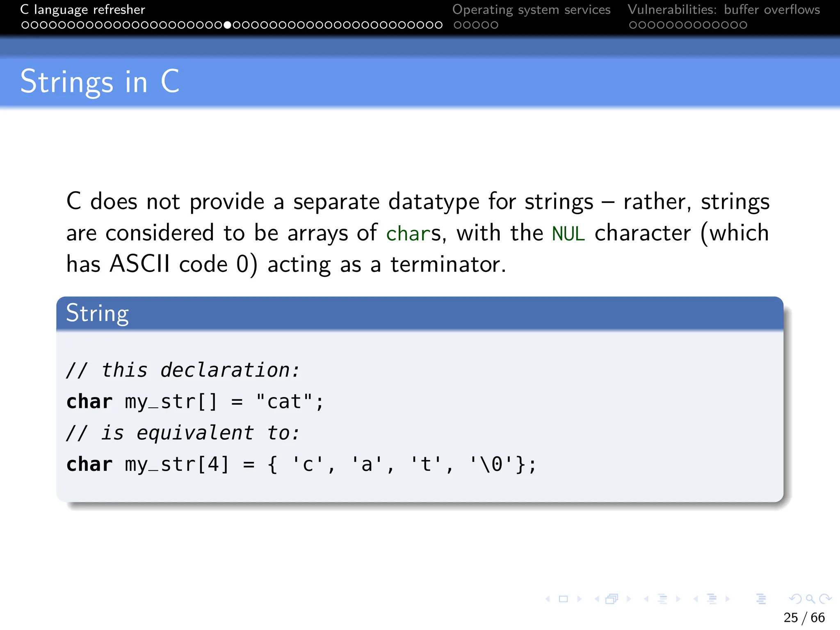Go to next slide arrow beside slide rectangle icon
This screenshot has width=840, height=630.
coord(580,599)
